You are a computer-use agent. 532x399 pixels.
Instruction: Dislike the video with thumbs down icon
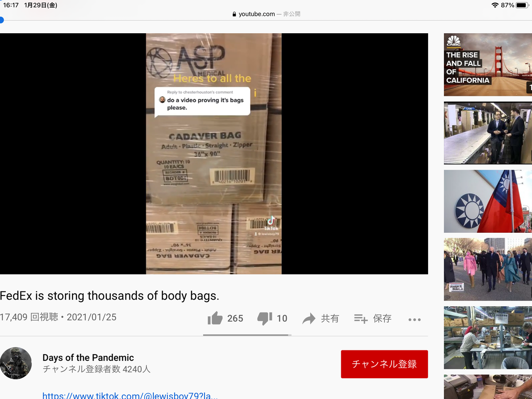(x=265, y=318)
